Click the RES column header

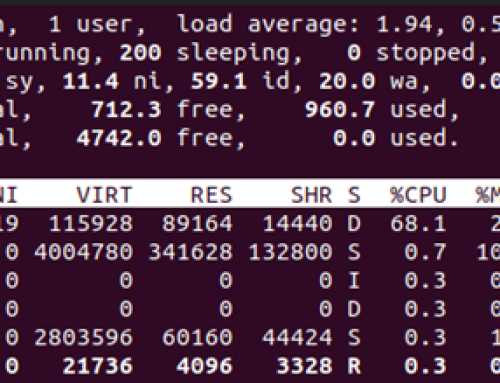click(x=211, y=195)
